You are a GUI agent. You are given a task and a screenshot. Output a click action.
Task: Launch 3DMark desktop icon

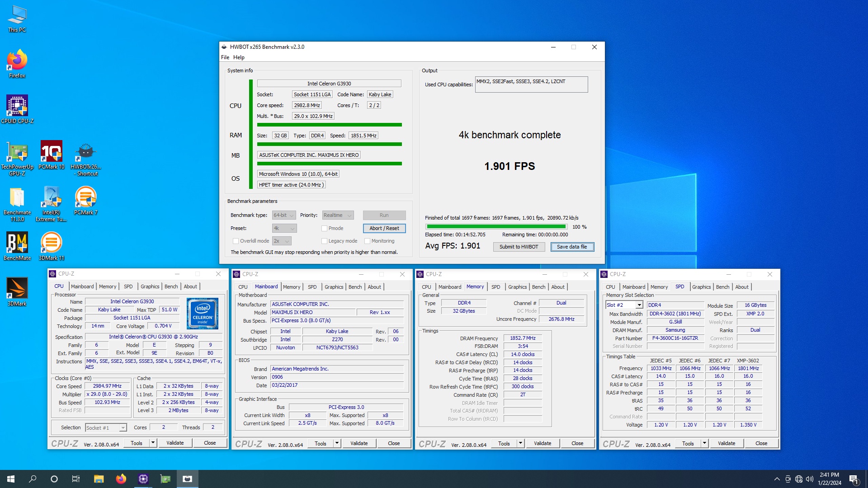point(17,292)
